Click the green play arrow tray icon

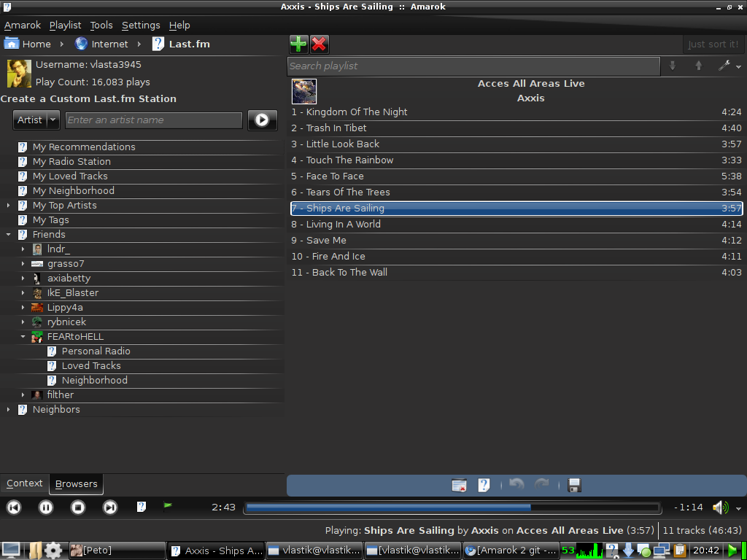tap(733, 551)
